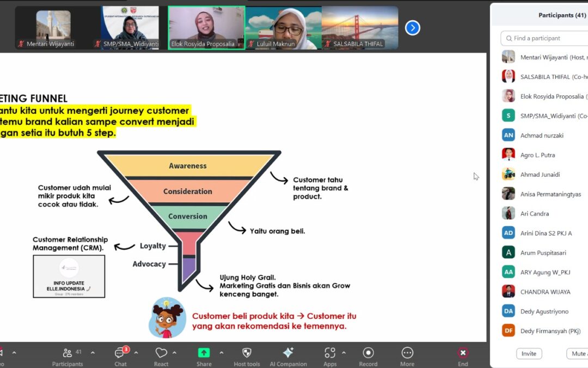Open the Chat icon with 3 notifications

120,353
